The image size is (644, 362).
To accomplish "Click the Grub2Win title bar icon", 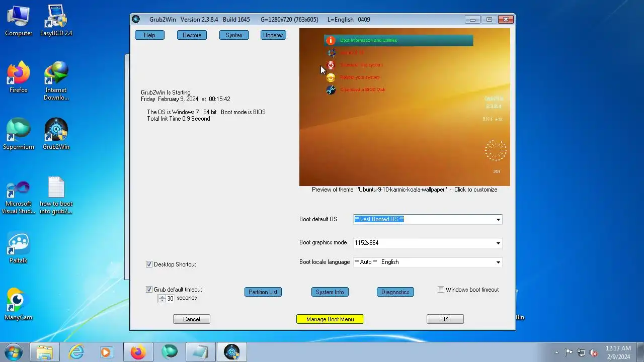I will 136,19.
